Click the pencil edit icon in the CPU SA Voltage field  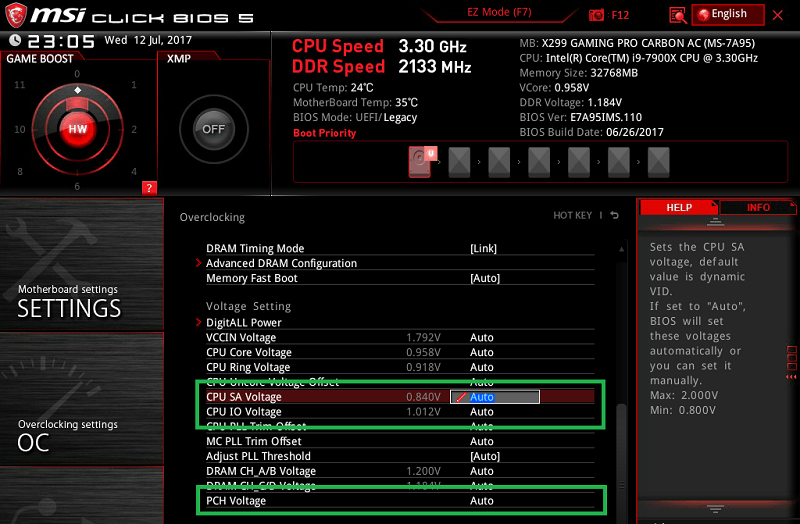point(460,397)
